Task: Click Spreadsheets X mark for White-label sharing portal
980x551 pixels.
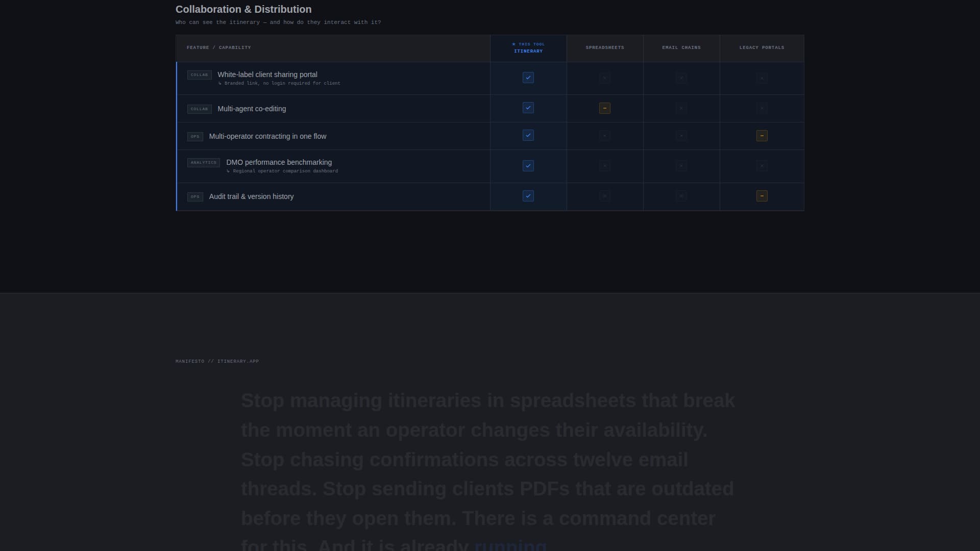Action: point(605,78)
